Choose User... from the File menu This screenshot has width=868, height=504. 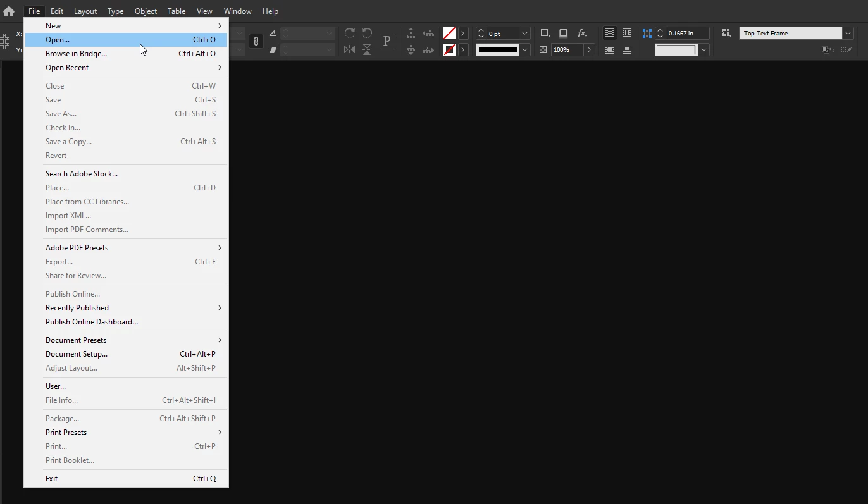[126, 386]
